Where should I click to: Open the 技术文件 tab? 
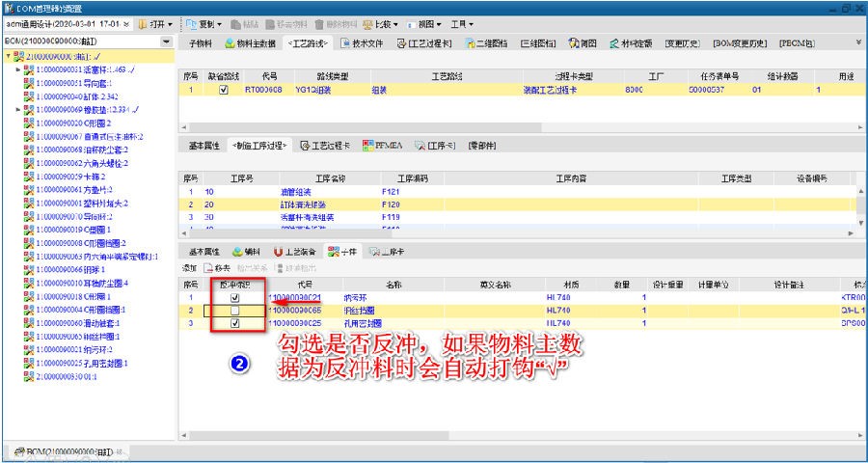pos(362,42)
